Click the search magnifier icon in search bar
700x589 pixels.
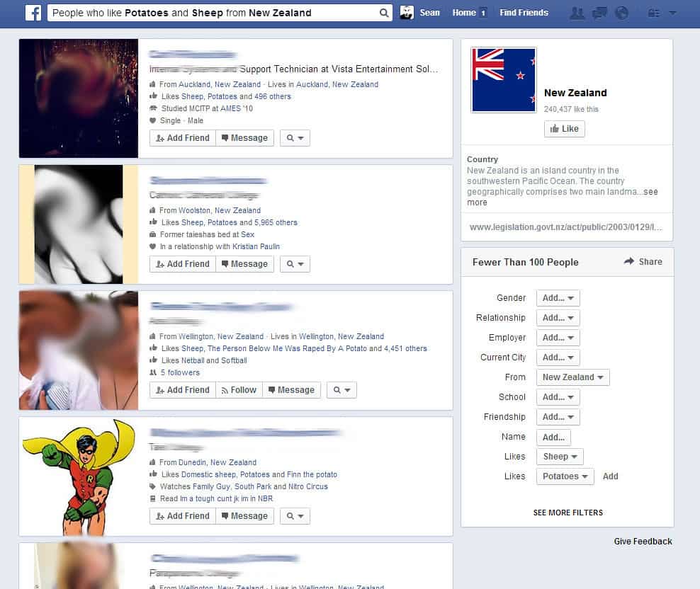pos(383,13)
